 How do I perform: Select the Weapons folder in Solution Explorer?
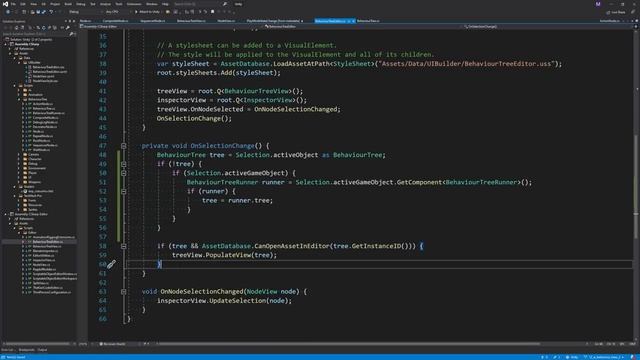click(x=34, y=182)
